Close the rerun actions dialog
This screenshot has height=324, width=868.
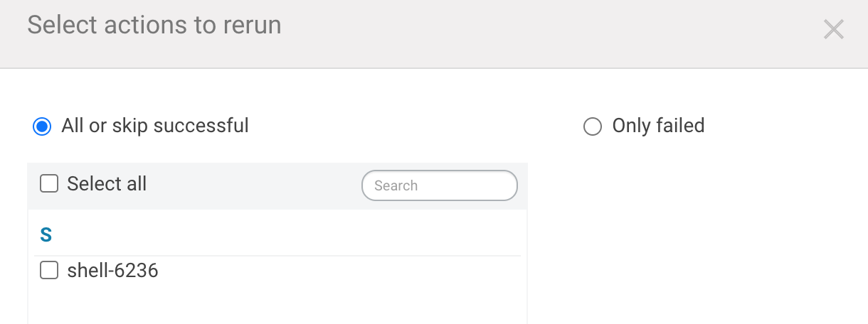[833, 30]
